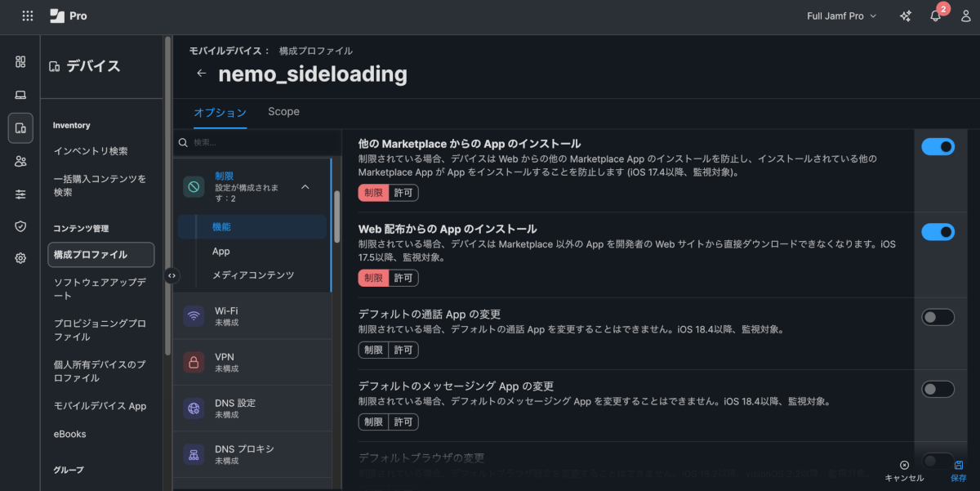
Task: Click the Inventory section heading
Action: click(x=72, y=126)
